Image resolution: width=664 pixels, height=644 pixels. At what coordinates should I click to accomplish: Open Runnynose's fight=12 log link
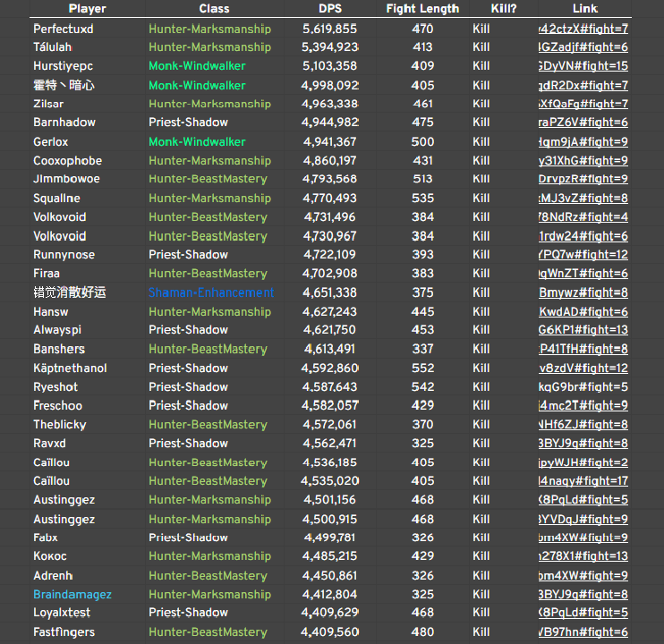click(583, 254)
